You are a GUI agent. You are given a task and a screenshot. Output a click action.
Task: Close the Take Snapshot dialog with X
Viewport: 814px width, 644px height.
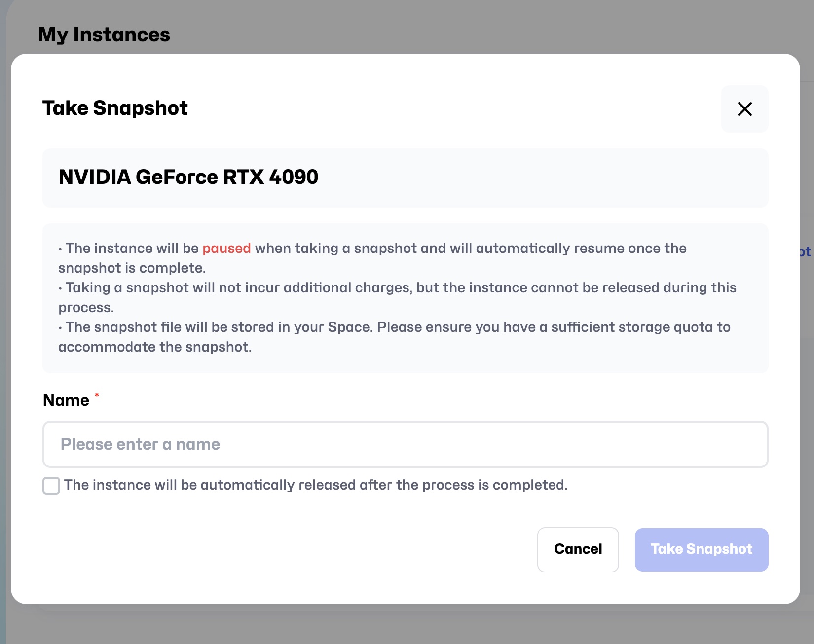(744, 109)
